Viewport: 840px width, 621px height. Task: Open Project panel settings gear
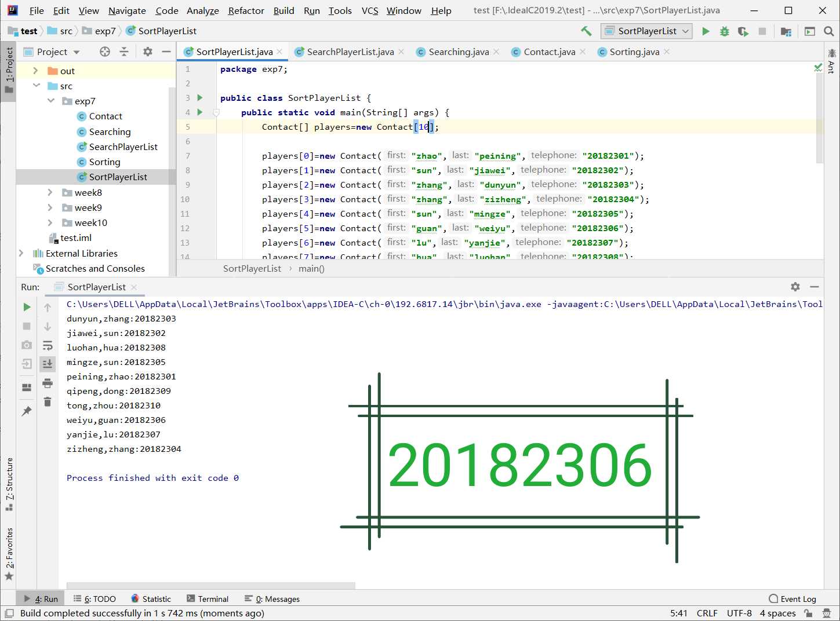pyautogui.click(x=148, y=52)
